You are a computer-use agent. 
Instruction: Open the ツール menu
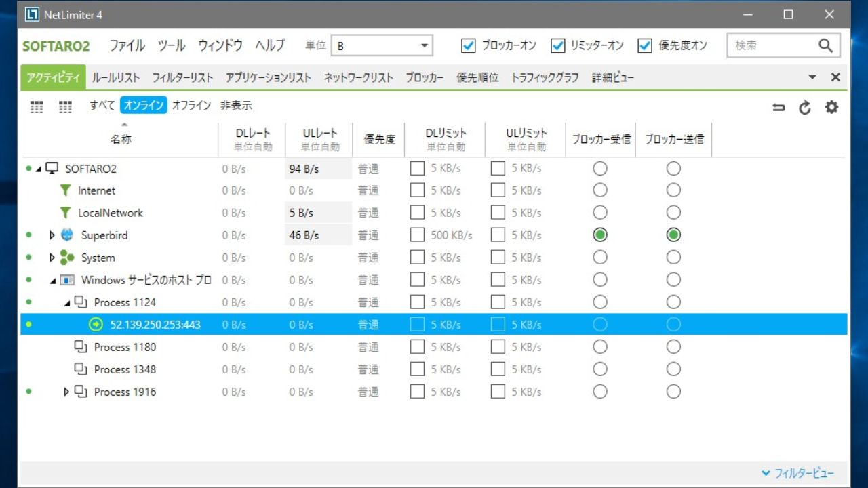[172, 45]
